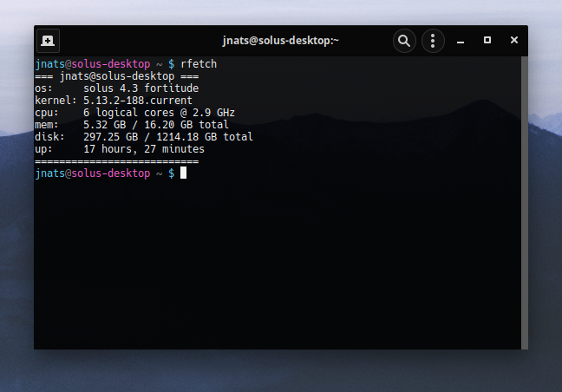Click the disk: label
This screenshot has height=392, width=562.
49,137
